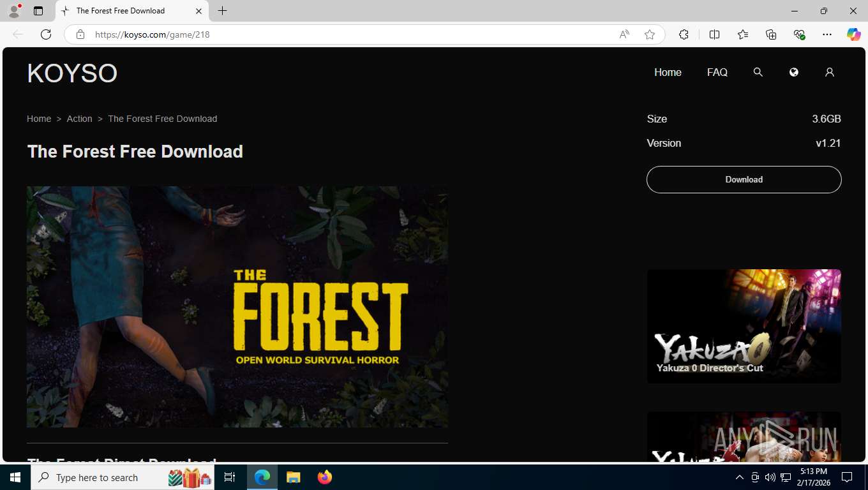Image resolution: width=868 pixels, height=490 pixels.
Task: Open Task View on taskbar
Action: pos(230,477)
